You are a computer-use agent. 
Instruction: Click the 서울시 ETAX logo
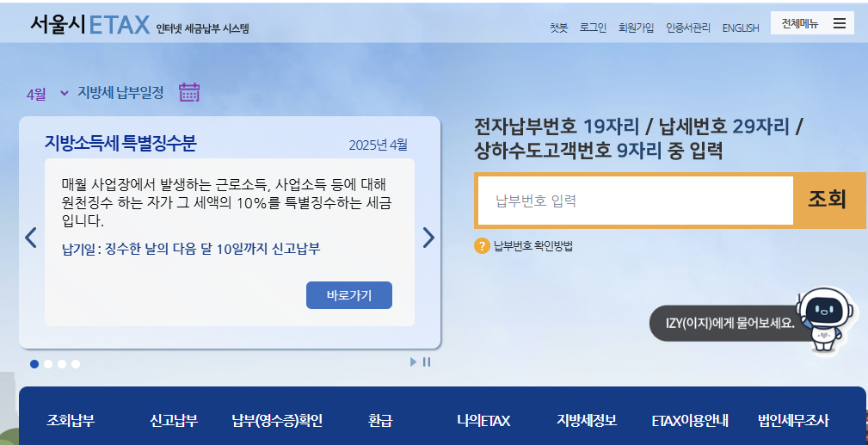point(89,24)
